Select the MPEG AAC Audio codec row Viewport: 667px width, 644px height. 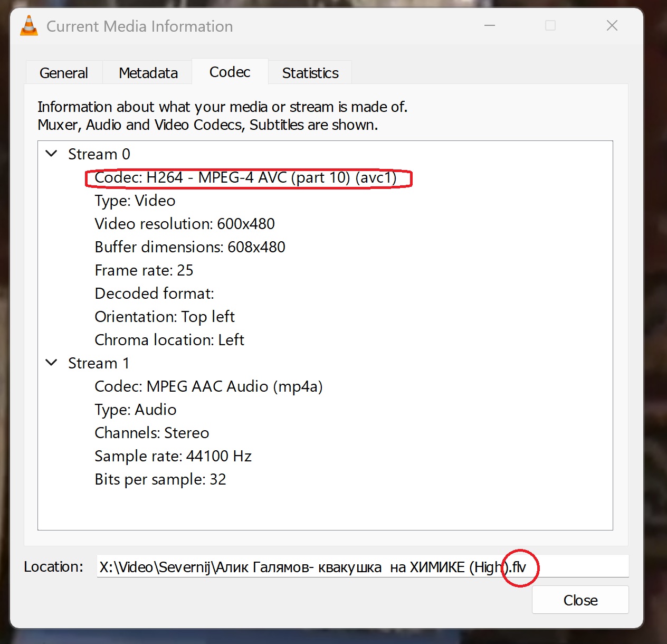(208, 387)
